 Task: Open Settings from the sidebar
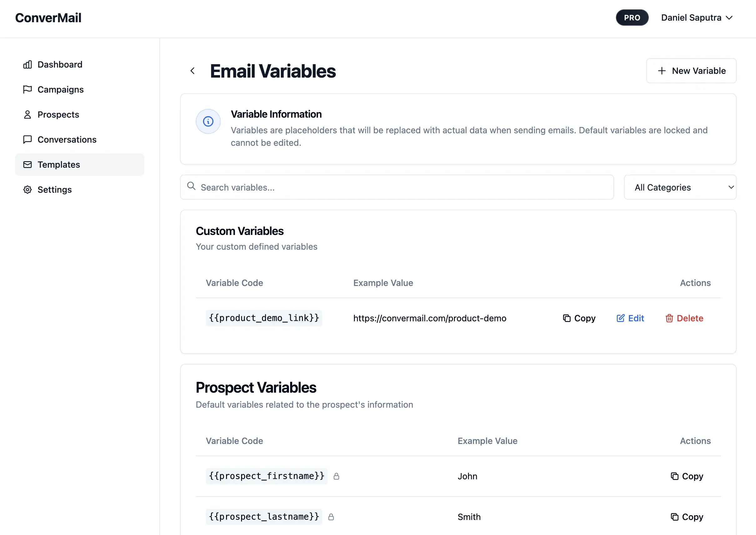point(54,190)
